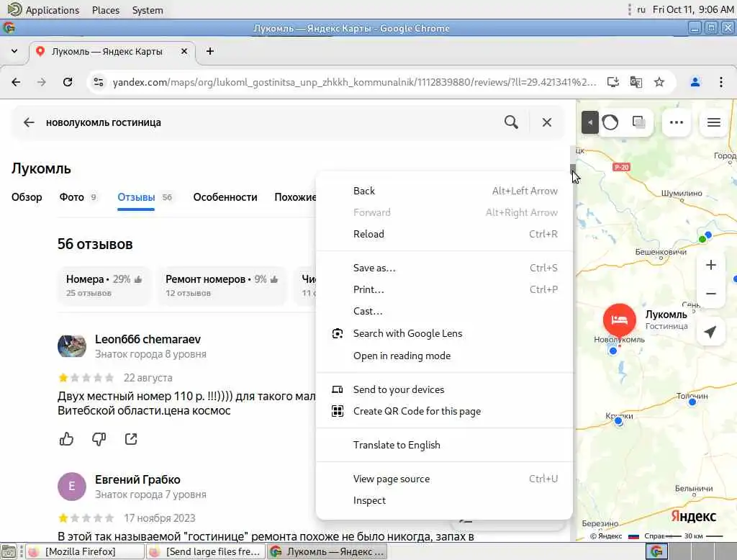Click Leon666 chemaraev's avatar photo

[72, 346]
